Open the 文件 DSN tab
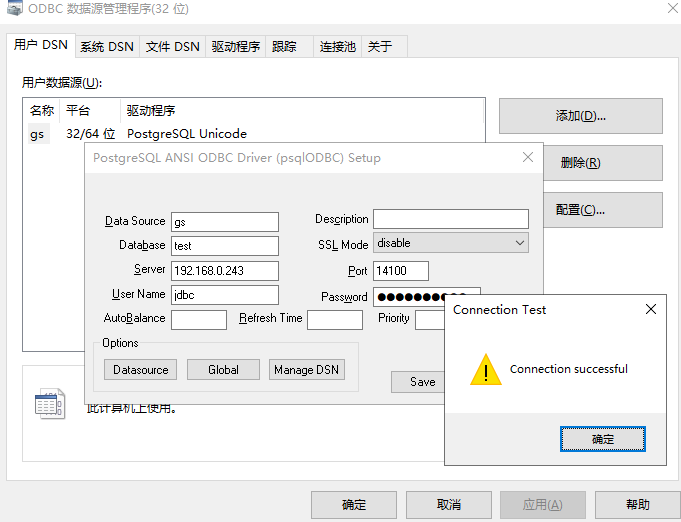Screen dimensions: 681x522 [x=172, y=46]
